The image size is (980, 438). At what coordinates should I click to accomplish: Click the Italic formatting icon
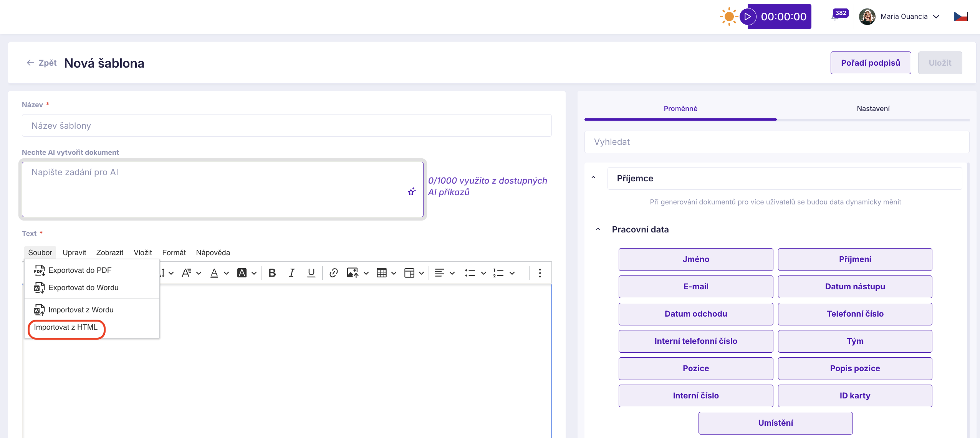[291, 273]
